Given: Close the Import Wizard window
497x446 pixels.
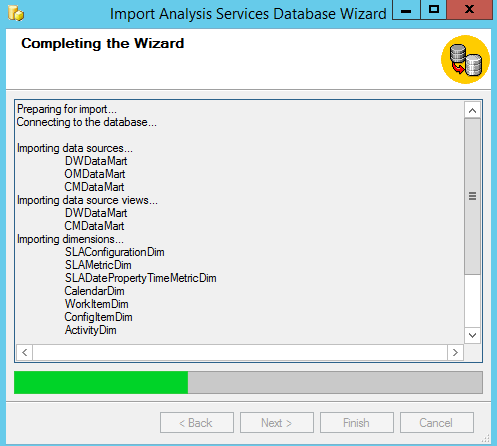Looking at the screenshot, I should (469, 10).
